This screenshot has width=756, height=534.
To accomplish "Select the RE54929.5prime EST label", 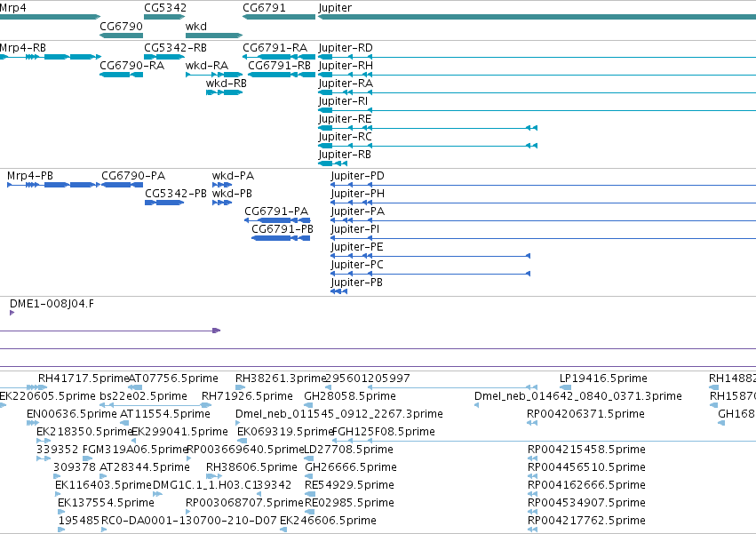I will click(x=349, y=485).
